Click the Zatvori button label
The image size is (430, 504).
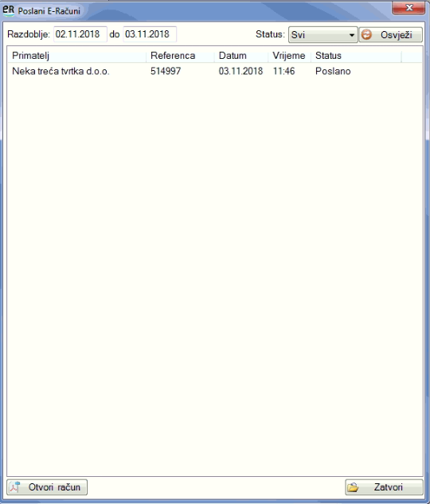coord(388,487)
